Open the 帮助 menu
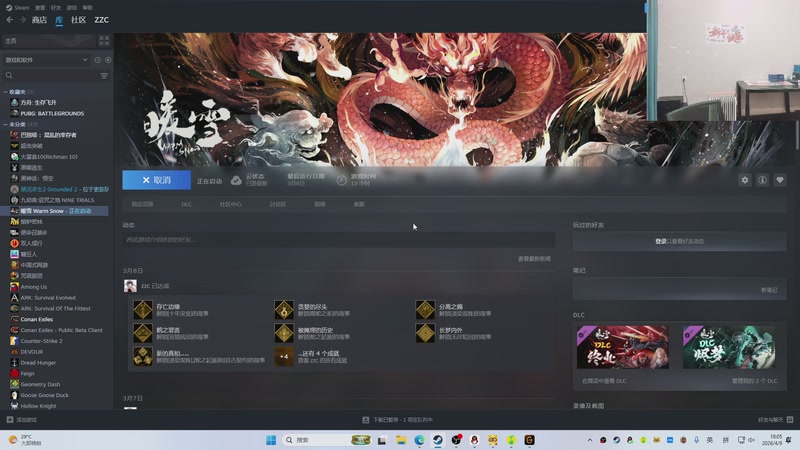Screen dimensions: 800x450 88,8
